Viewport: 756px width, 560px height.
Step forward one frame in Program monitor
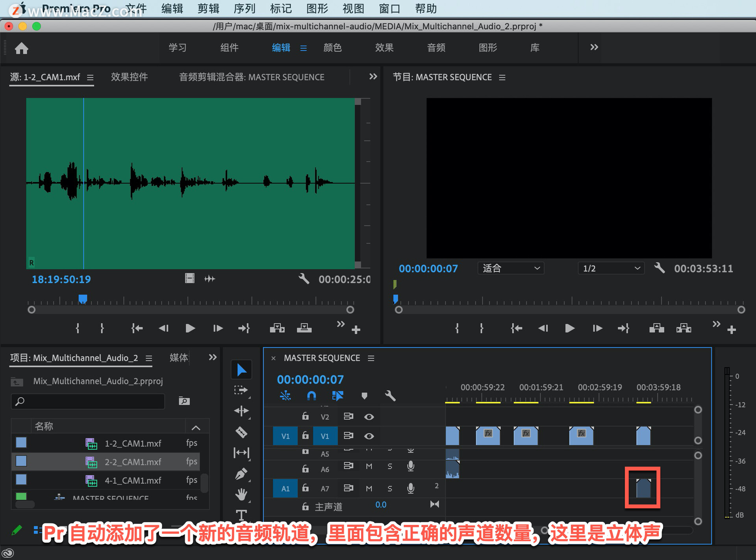pyautogui.click(x=597, y=328)
